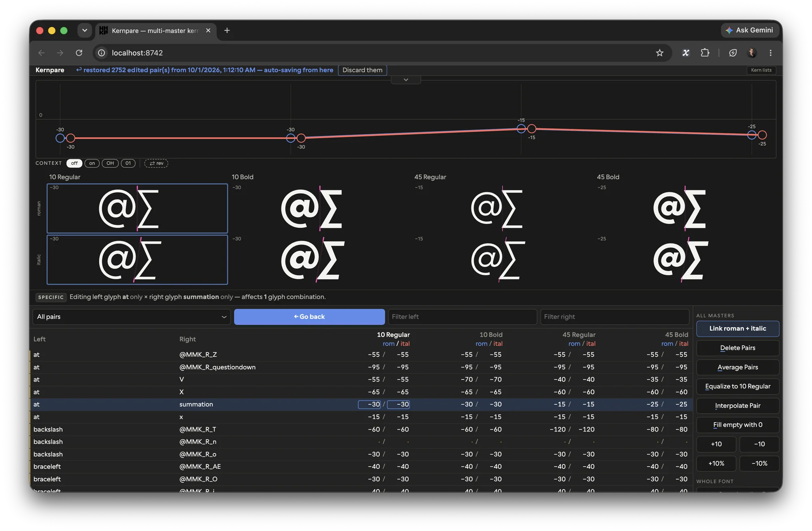Set context to off
This screenshot has height=531, width=812.
pyautogui.click(x=74, y=163)
